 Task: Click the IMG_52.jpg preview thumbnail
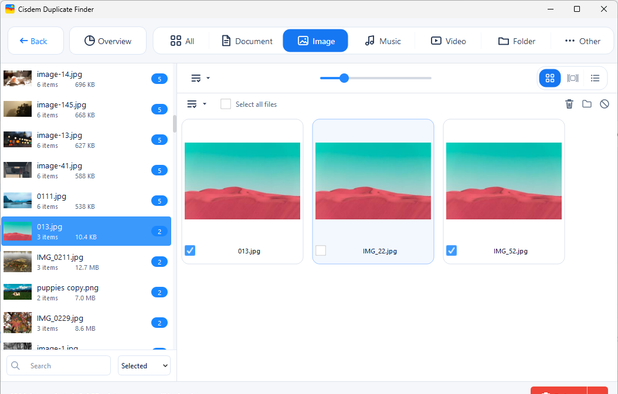click(x=504, y=181)
